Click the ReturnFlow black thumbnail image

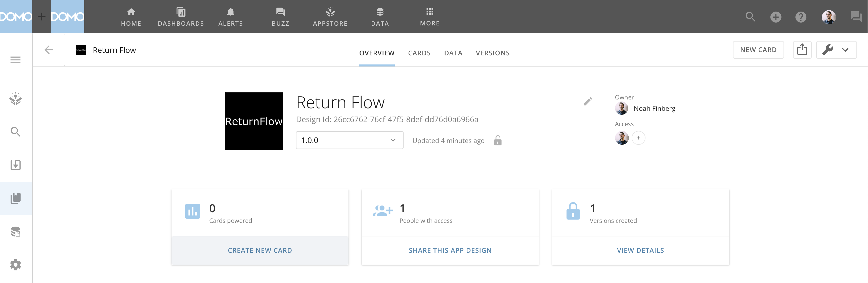254,121
